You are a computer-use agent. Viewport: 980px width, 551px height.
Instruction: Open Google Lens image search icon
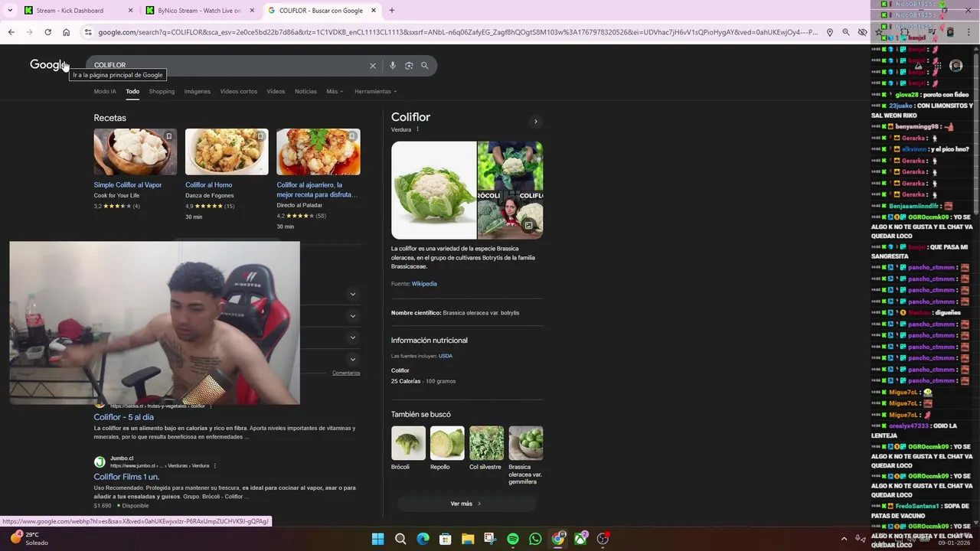click(x=409, y=66)
